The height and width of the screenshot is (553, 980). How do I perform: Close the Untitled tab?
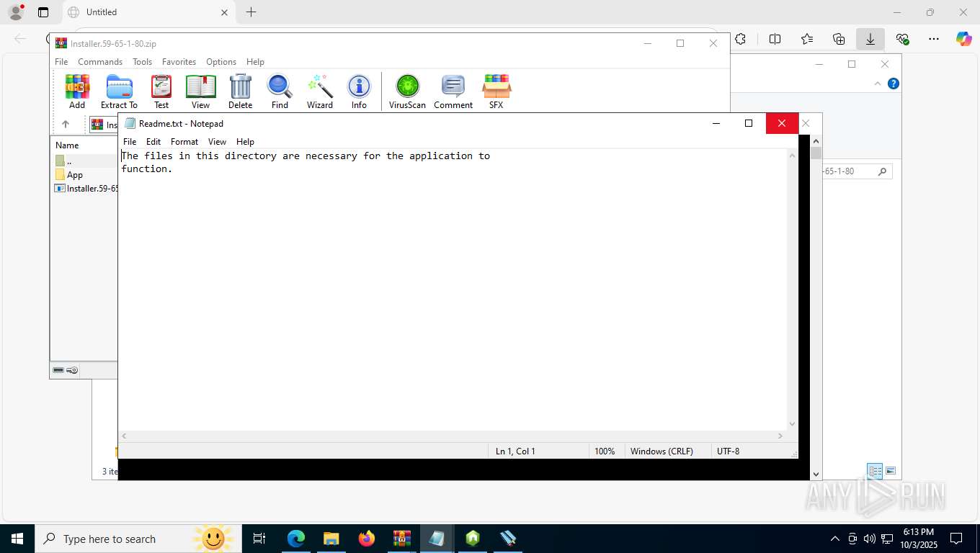(x=224, y=12)
